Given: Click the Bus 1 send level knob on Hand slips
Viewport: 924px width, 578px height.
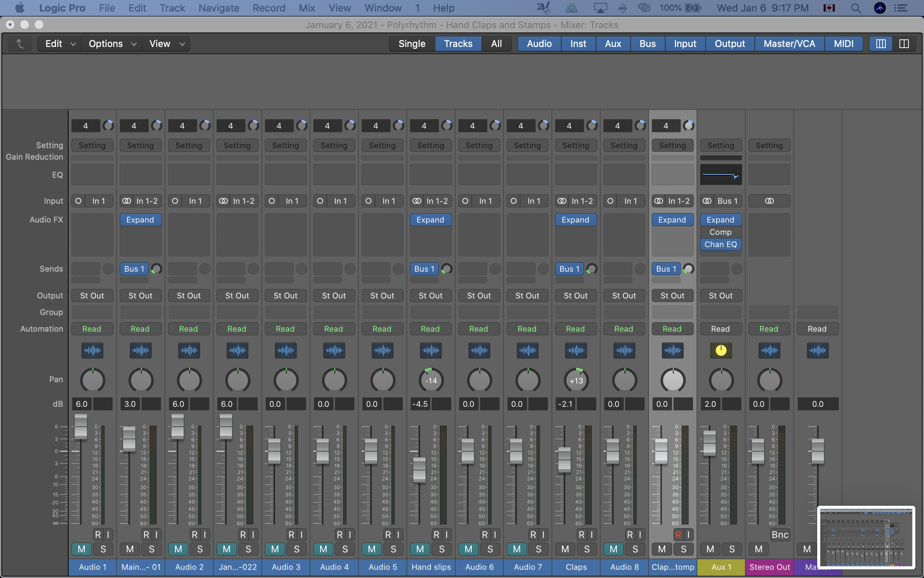Looking at the screenshot, I should tap(447, 269).
